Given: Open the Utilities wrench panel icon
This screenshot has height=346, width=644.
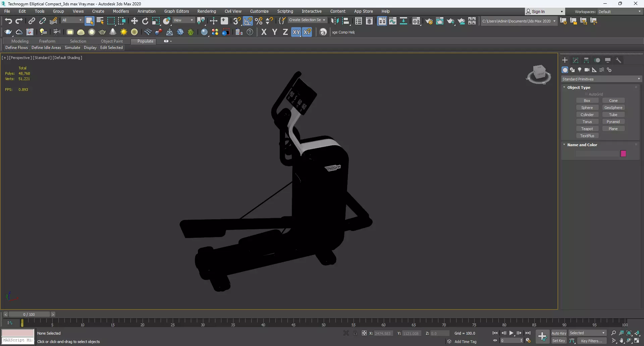Looking at the screenshot, I should click(x=619, y=60).
